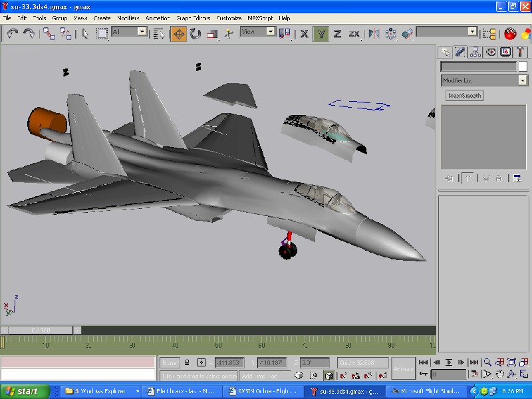Screen dimensions: 532x399
Task: Open the Utilities hammer panel
Action: tap(521, 52)
